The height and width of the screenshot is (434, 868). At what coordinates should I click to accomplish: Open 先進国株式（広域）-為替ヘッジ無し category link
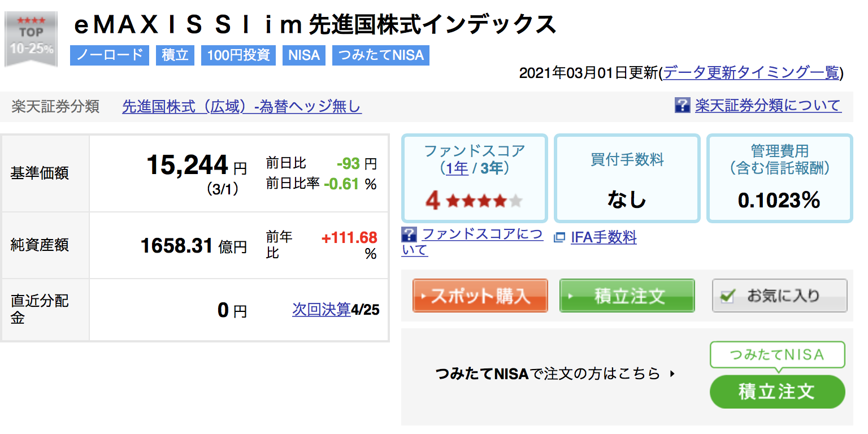(x=242, y=106)
